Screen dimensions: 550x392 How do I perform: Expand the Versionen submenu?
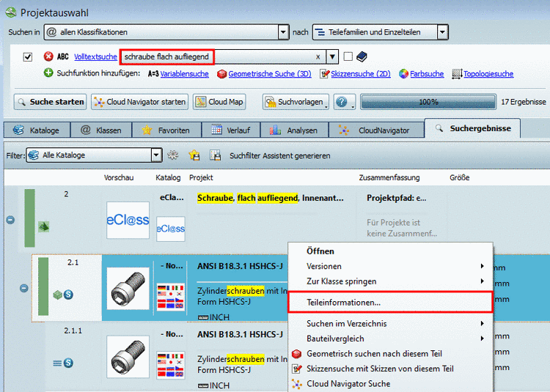[x=390, y=266]
